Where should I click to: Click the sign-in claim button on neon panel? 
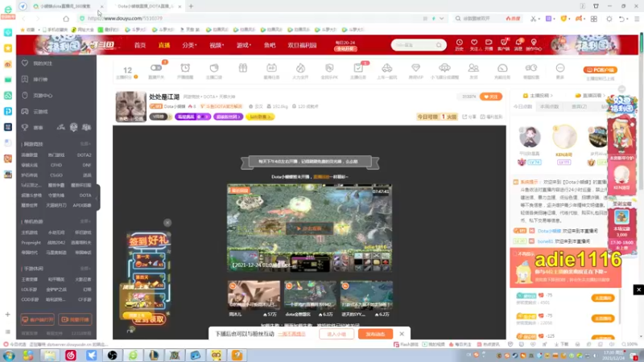[x=149, y=319]
